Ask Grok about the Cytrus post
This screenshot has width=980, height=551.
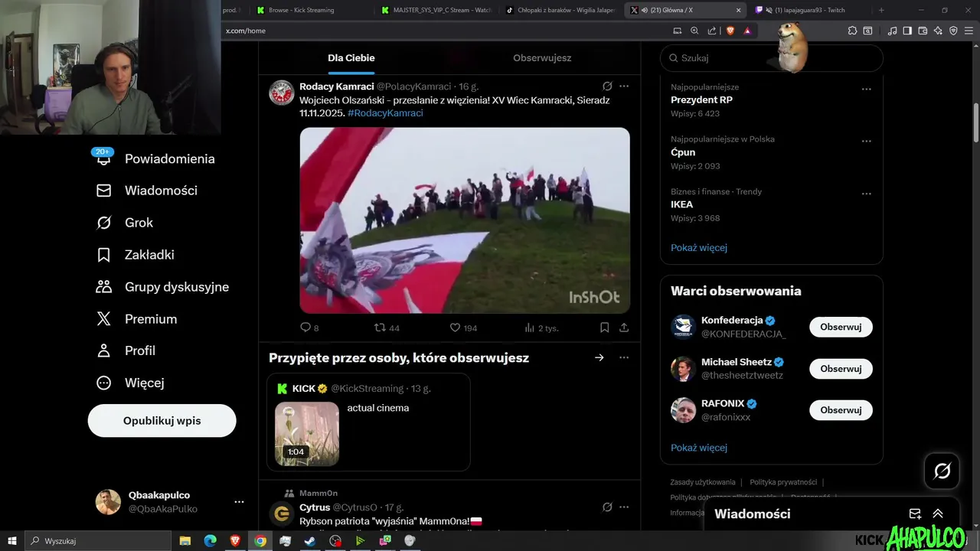coord(607,507)
